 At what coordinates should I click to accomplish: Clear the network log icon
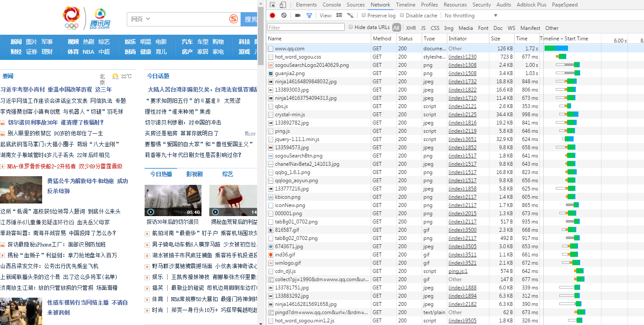point(284,15)
